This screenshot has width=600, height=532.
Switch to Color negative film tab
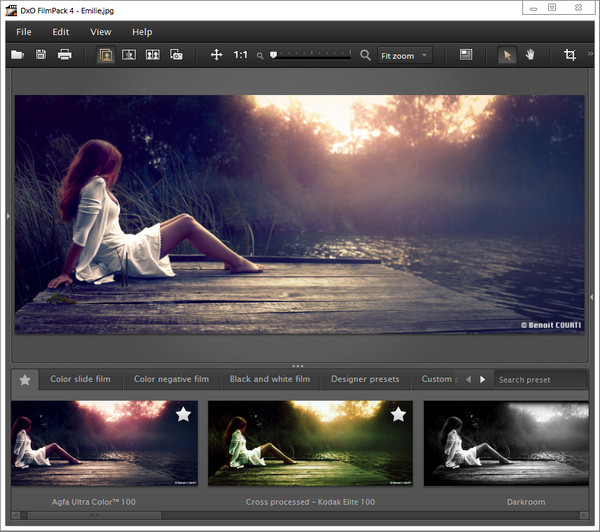pyautogui.click(x=171, y=379)
